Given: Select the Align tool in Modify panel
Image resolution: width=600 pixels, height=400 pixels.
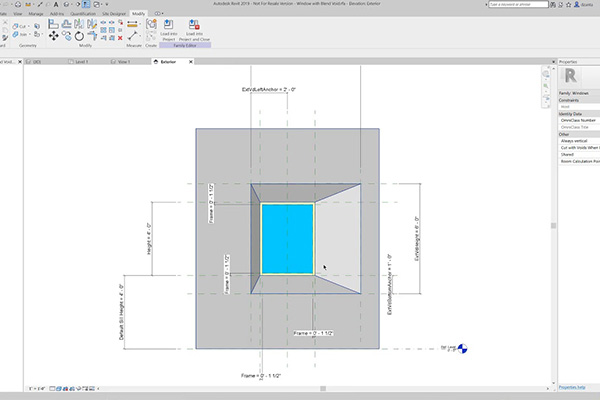Looking at the screenshot, I should [53, 24].
